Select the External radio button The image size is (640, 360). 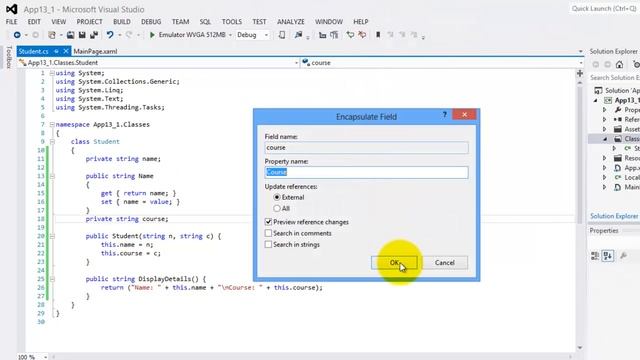tap(277, 197)
